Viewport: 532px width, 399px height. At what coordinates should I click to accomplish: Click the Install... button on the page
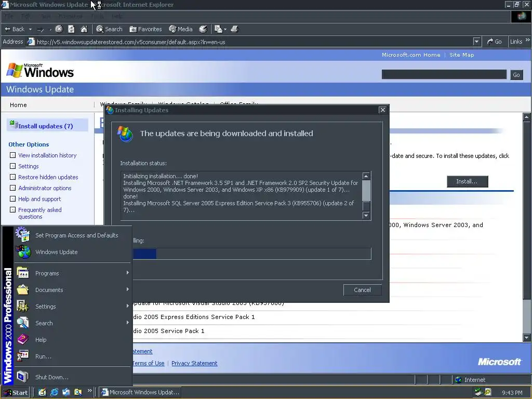467,181
